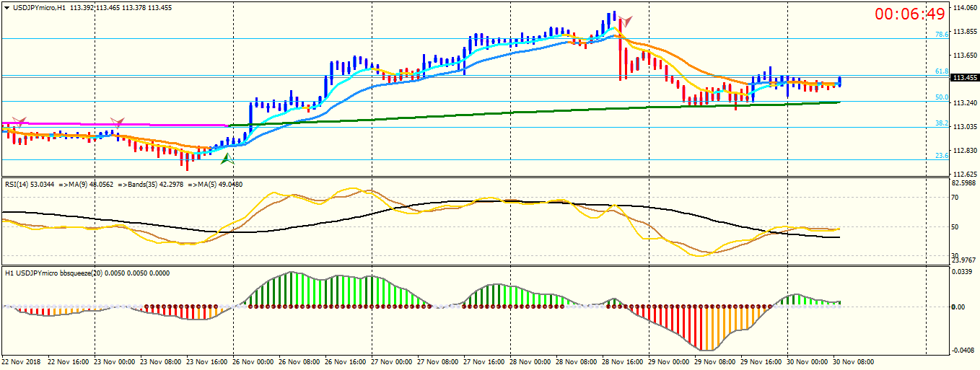This screenshot has height=370, width=980.
Task: Click the 26 Nov 08:00 time label
Action: click(x=301, y=361)
